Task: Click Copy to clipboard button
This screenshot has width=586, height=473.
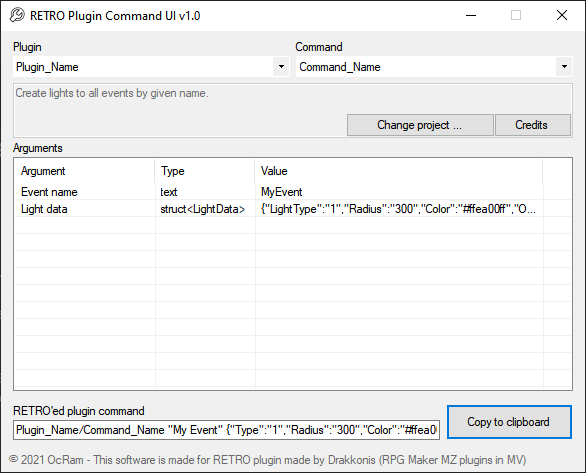Action: point(509,422)
